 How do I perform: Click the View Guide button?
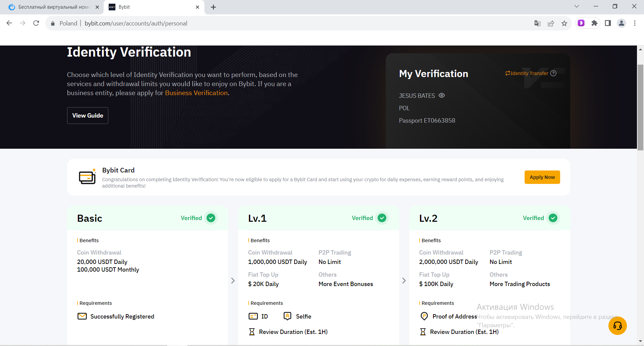tap(88, 116)
